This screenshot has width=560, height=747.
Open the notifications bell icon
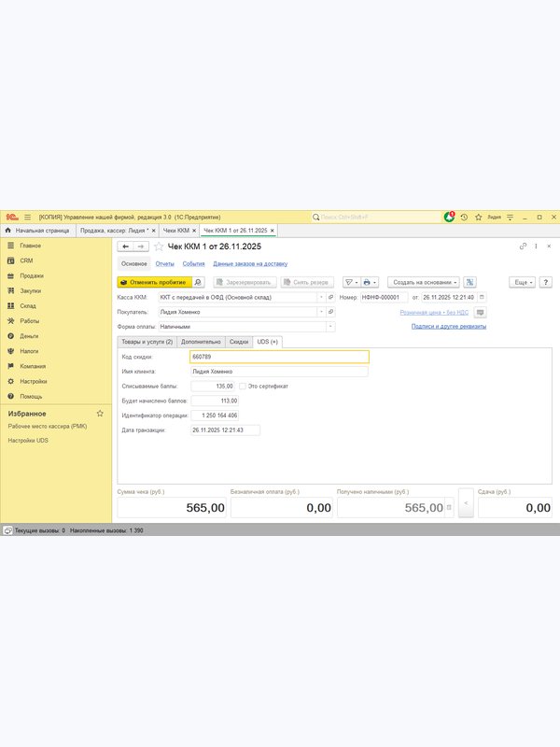[449, 218]
